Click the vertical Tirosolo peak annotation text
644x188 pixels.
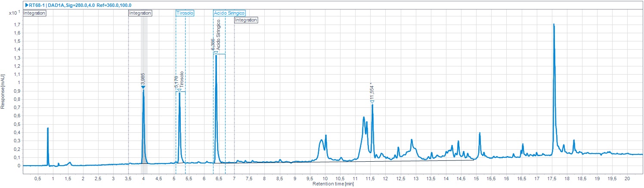point(182,80)
